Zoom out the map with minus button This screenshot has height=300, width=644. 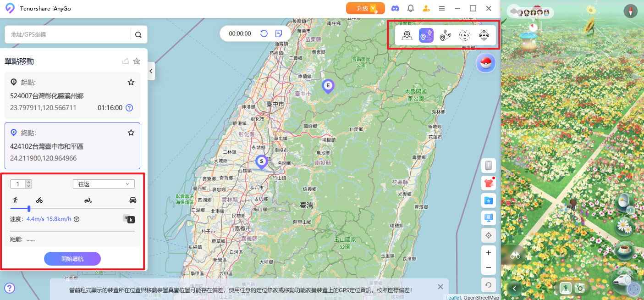[489, 267]
